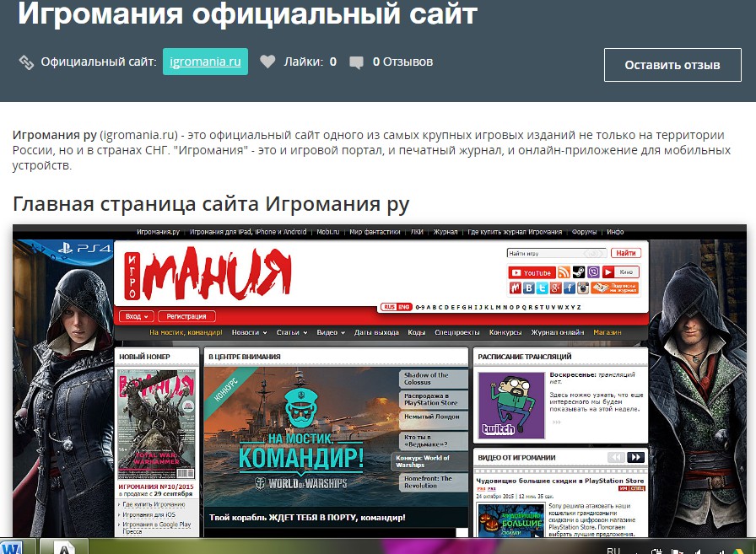Open the На мостик, командир! menu item
756x554 pixels.
186,332
